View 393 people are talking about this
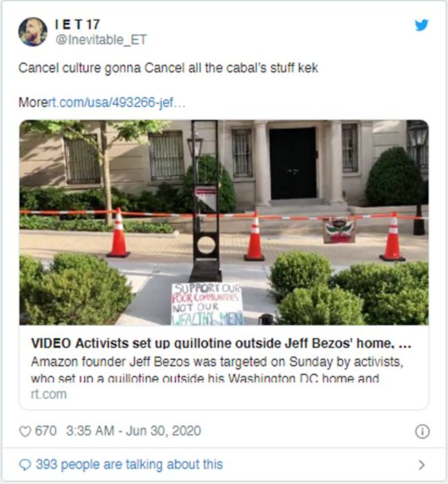 [x=129, y=465]
